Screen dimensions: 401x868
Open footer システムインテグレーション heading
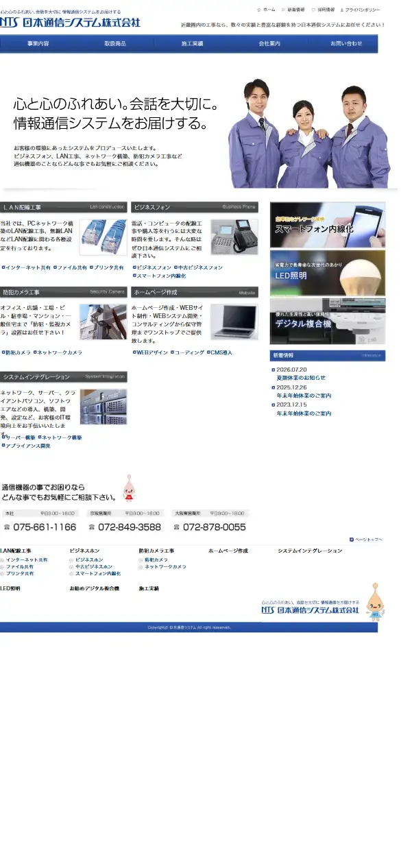click(310, 551)
